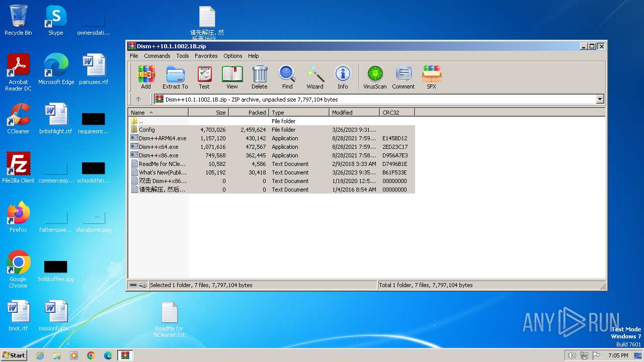
Task: Sort by CRC32 column header
Action: (397, 113)
